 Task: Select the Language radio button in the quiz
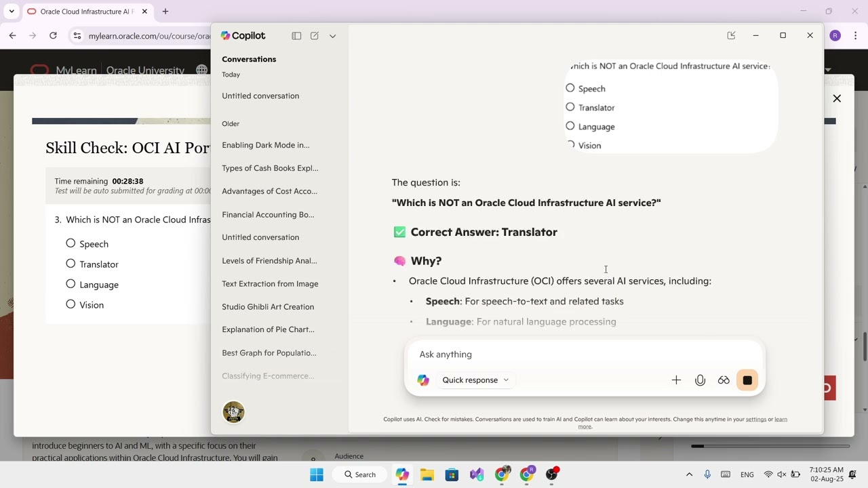[x=71, y=284]
